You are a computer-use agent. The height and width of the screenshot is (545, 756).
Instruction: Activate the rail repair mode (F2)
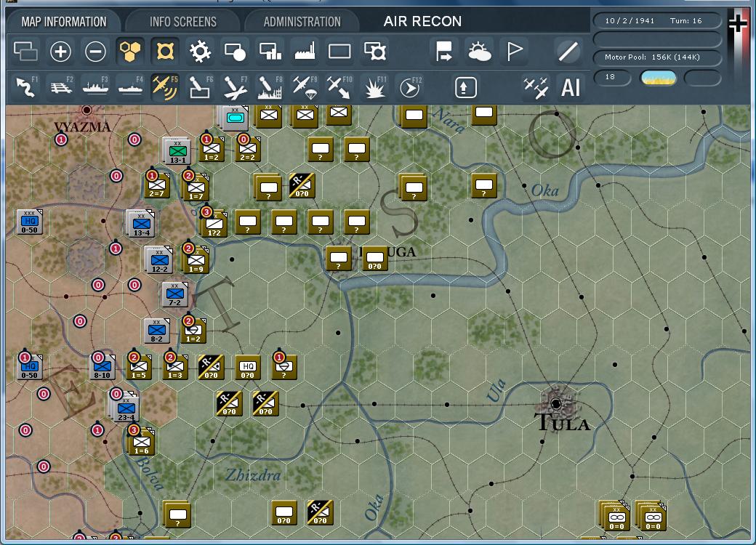(x=61, y=87)
